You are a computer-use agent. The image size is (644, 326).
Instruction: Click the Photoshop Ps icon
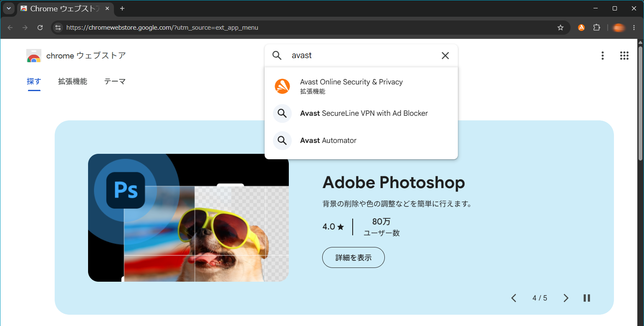[126, 191]
